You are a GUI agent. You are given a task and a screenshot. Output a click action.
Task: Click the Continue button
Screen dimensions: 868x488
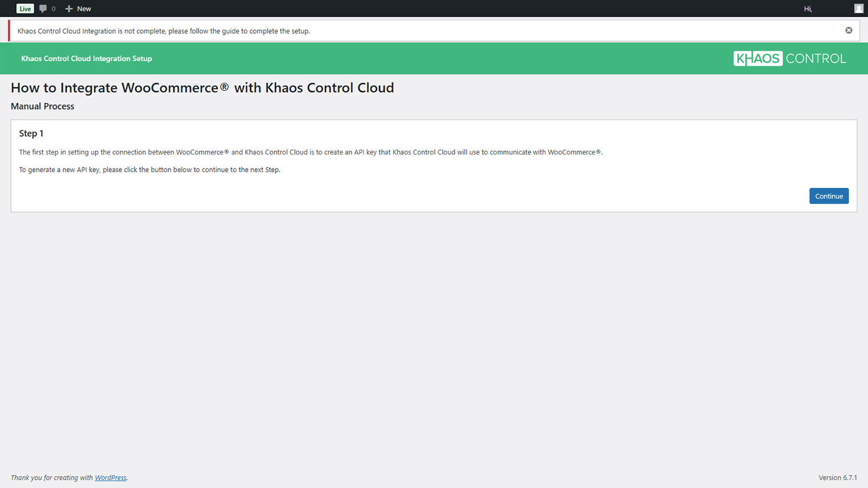point(829,196)
